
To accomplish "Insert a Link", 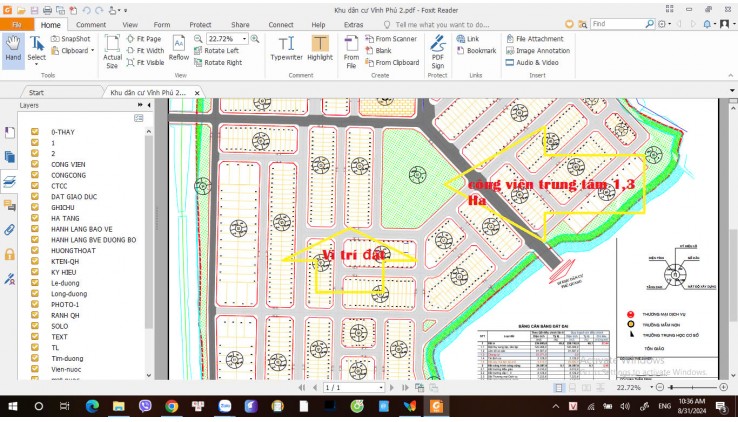I will (x=467, y=39).
